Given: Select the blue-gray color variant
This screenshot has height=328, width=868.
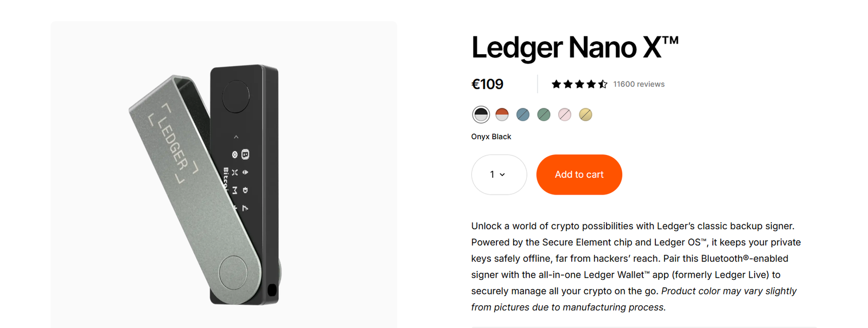Looking at the screenshot, I should coord(522,114).
